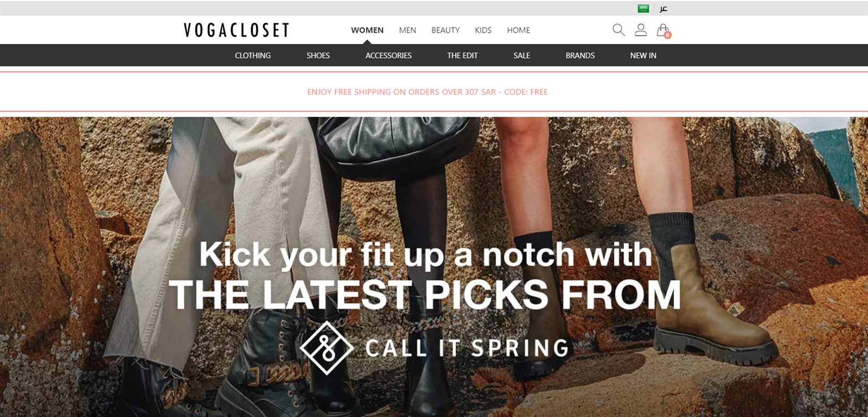Image resolution: width=868 pixels, height=417 pixels.
Task: Open the KIDS section
Action: 483,30
